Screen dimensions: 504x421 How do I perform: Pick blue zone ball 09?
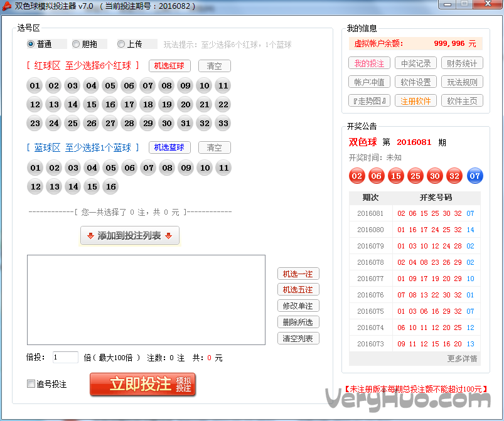point(186,168)
